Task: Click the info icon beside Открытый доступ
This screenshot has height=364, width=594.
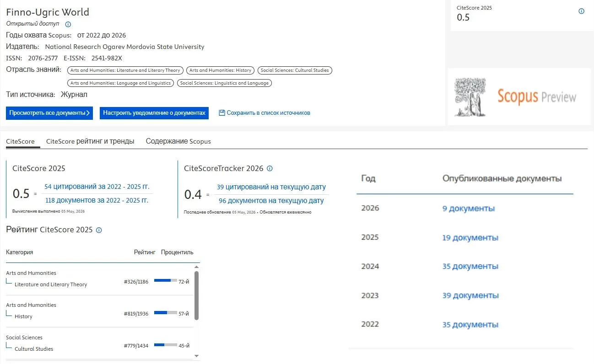Action: tap(68, 24)
